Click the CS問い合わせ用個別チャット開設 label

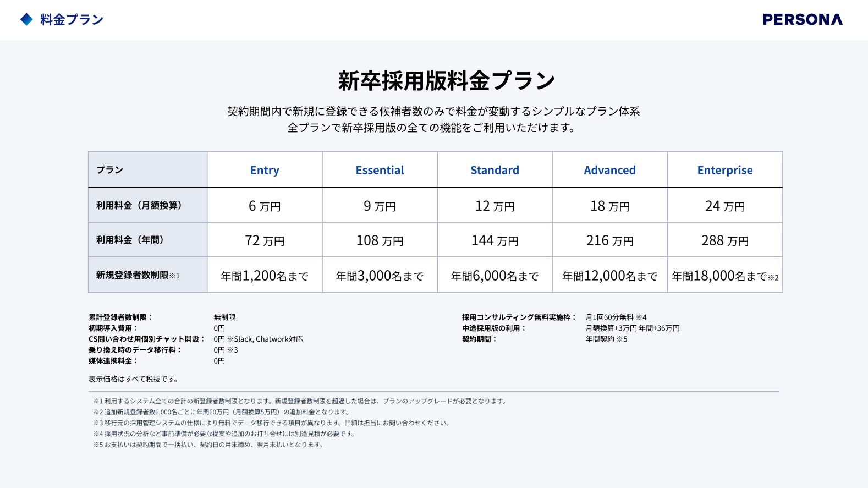(147, 339)
